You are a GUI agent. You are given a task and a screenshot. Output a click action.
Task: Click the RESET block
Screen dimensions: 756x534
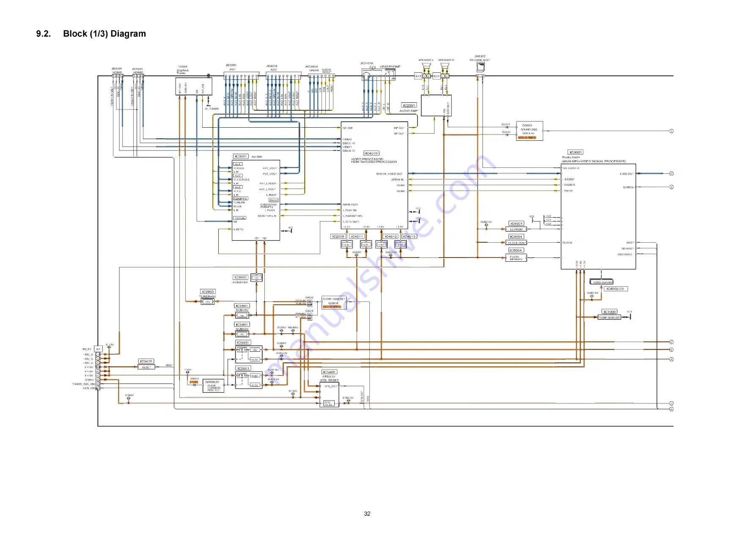tap(146, 367)
